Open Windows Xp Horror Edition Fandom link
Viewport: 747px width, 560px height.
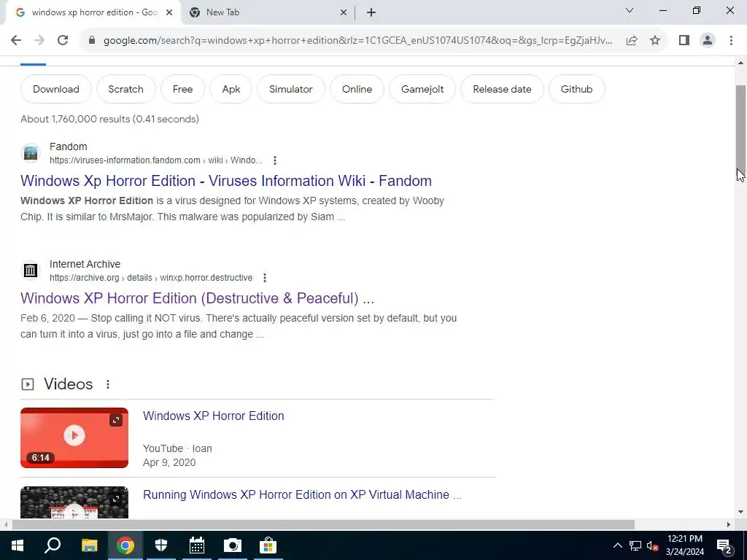(x=226, y=181)
